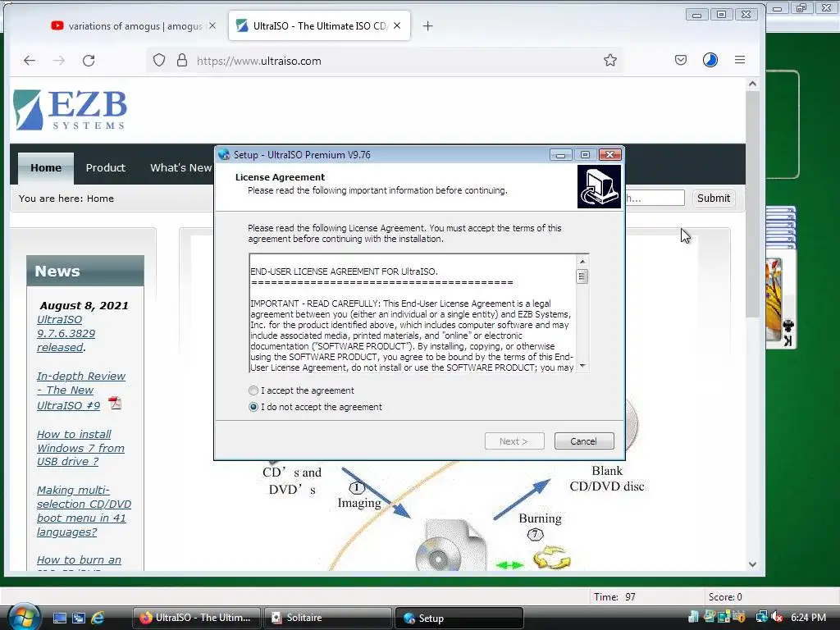Viewport: 840px width, 630px height.
Task: Bookmark this page with the star
Action: pyautogui.click(x=610, y=60)
